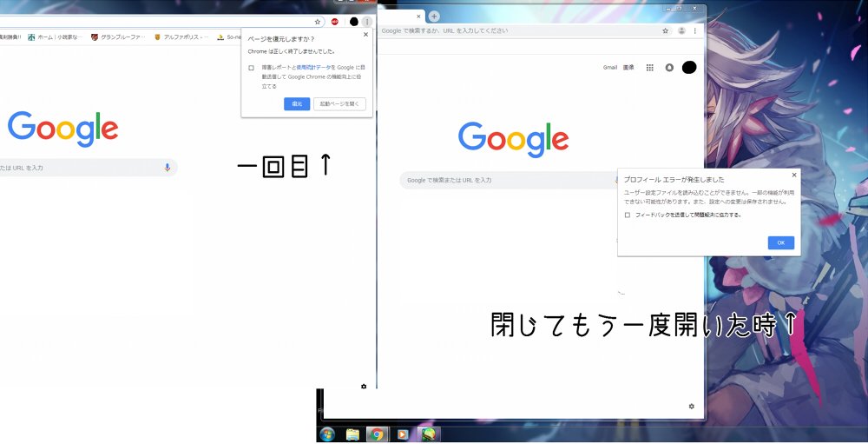Image resolution: width=868 pixels, height=444 pixels.
Task: Close the profile error dialog with its X
Action: (x=794, y=176)
